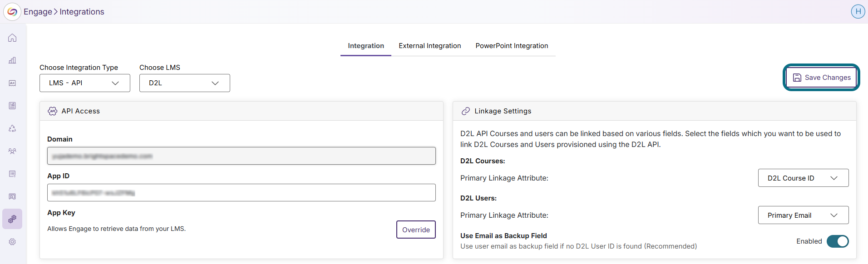Click the Enabled status text
868x264 pixels.
click(809, 241)
